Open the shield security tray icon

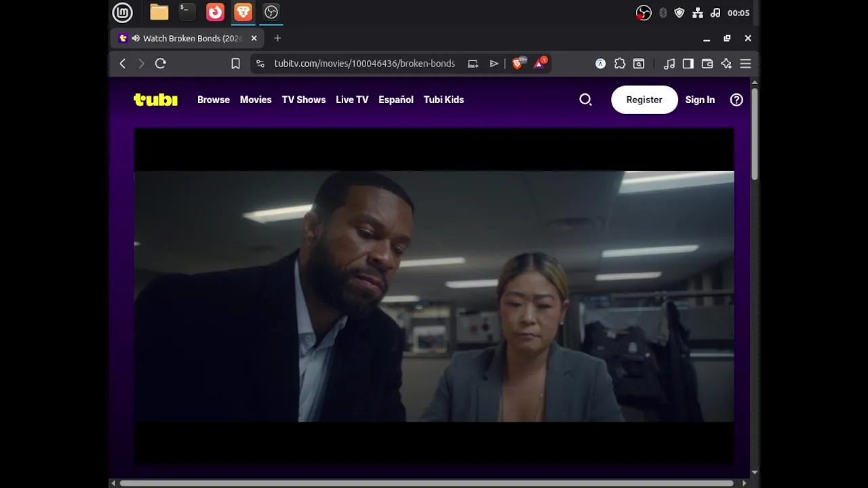tap(679, 13)
